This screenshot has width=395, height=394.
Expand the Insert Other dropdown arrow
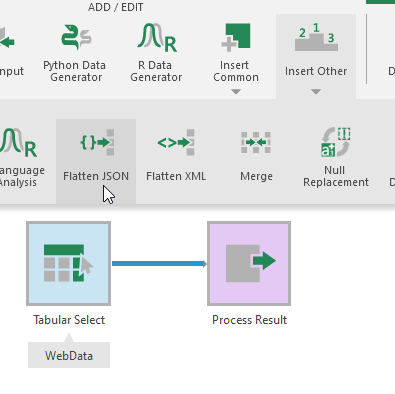[x=316, y=91]
